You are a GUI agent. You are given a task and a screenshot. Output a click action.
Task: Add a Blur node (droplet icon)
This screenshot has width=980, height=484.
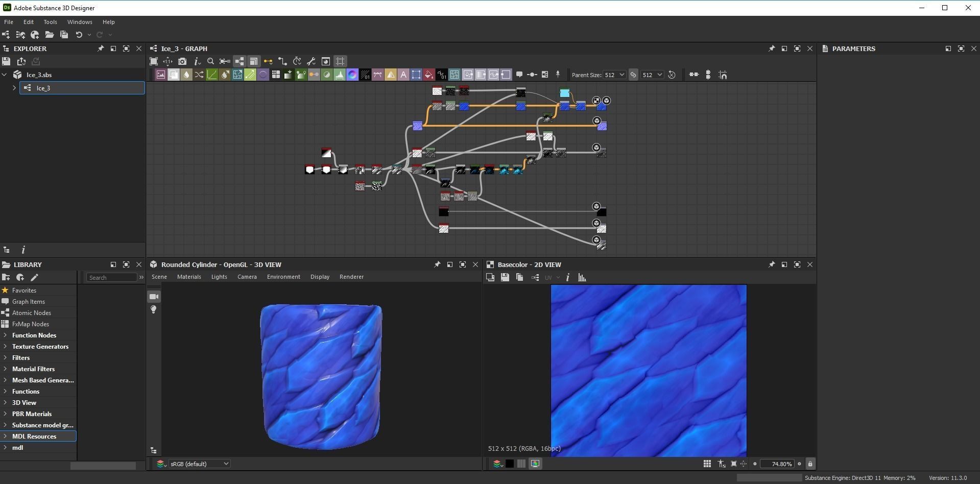(186, 75)
